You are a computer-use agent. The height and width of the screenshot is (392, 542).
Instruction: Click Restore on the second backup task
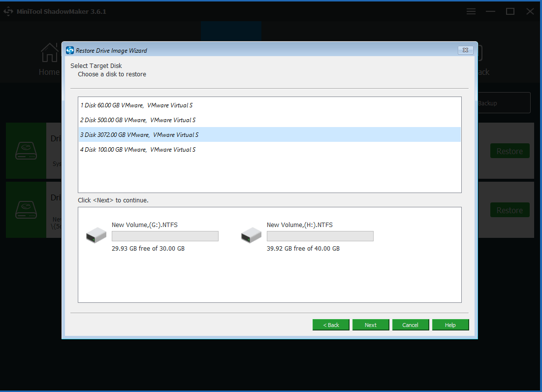tap(510, 210)
